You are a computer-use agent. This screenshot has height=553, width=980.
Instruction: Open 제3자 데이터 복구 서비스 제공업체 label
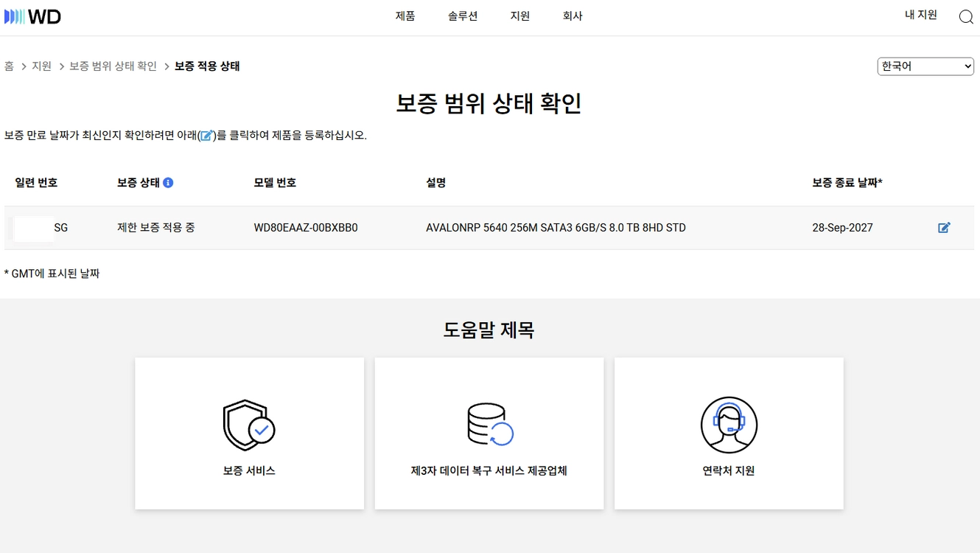489,470
